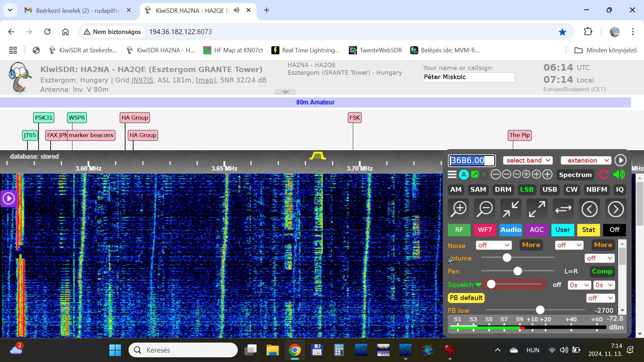Open the [map] link in header
Image resolution: width=644 pixels, height=362 pixels.
point(206,80)
